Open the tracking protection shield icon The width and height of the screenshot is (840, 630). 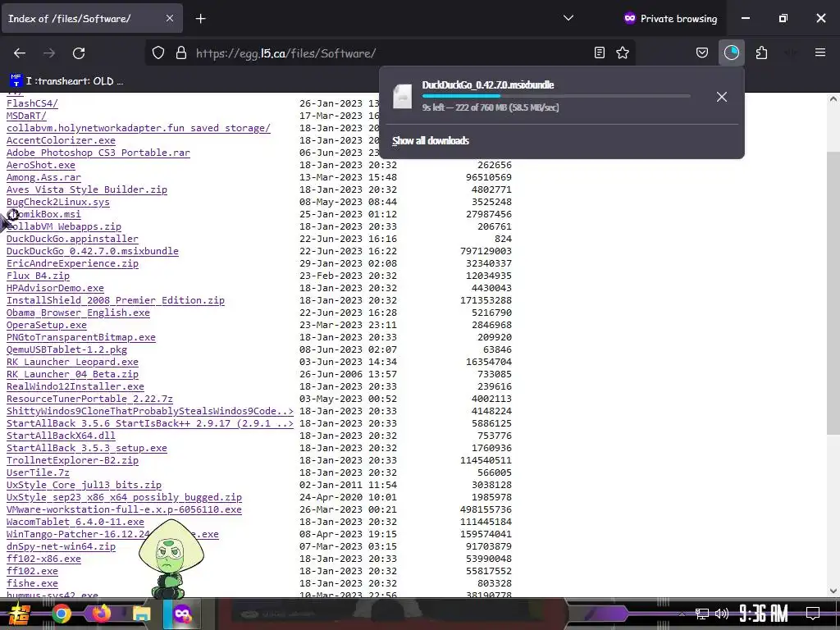pyautogui.click(x=158, y=53)
